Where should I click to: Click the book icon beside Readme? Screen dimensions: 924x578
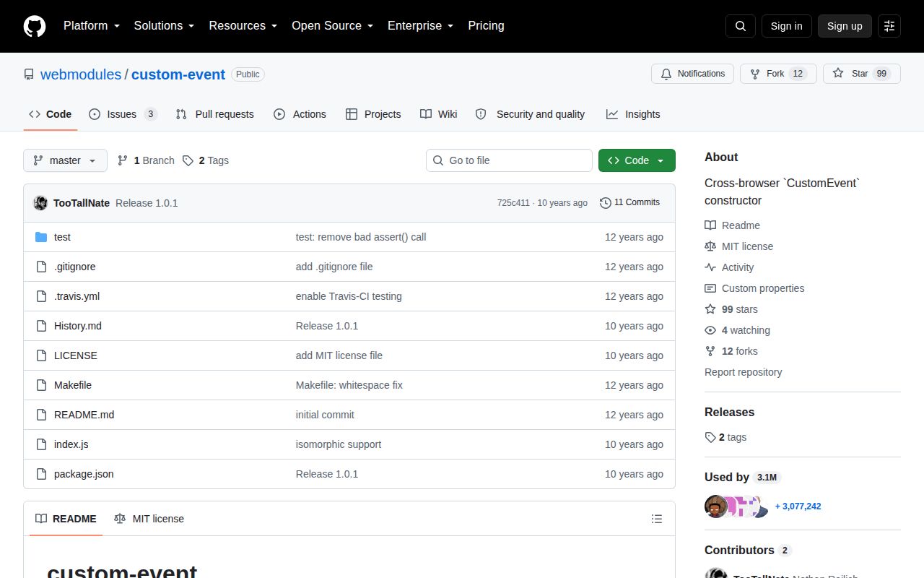pos(710,225)
